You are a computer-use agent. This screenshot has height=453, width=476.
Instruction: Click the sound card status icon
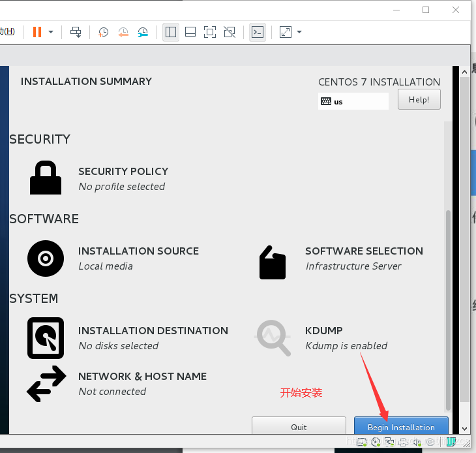[417, 443]
